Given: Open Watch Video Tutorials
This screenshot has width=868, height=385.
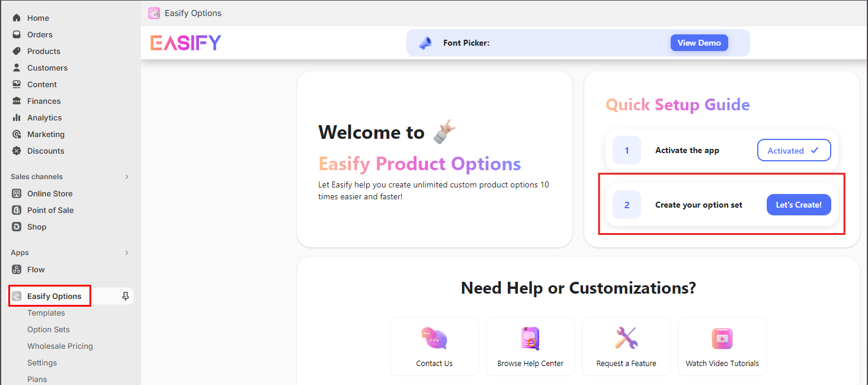Looking at the screenshot, I should click(722, 338).
